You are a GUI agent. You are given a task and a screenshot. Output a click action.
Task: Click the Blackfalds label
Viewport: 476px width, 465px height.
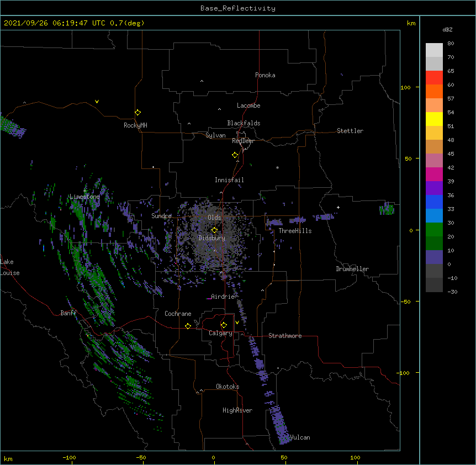point(244,123)
